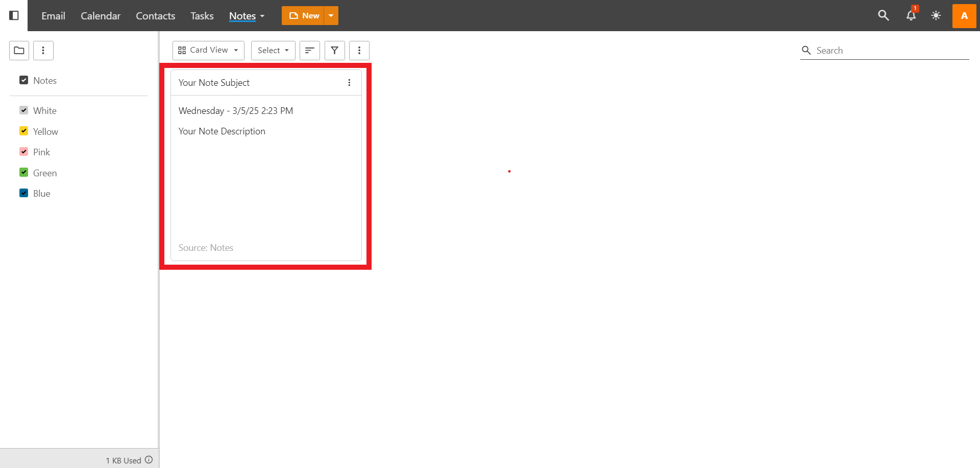
Task: Open the Notes section
Action: [242, 16]
